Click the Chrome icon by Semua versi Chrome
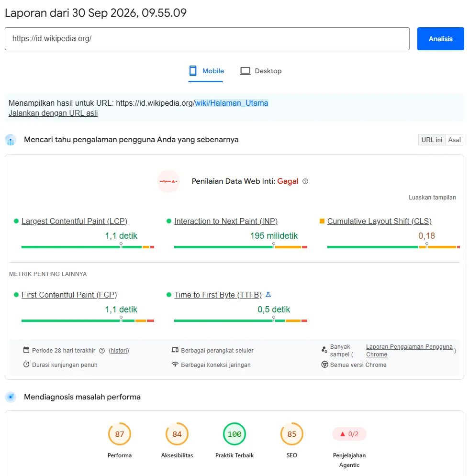This screenshot has width=469, height=476. coord(325,365)
